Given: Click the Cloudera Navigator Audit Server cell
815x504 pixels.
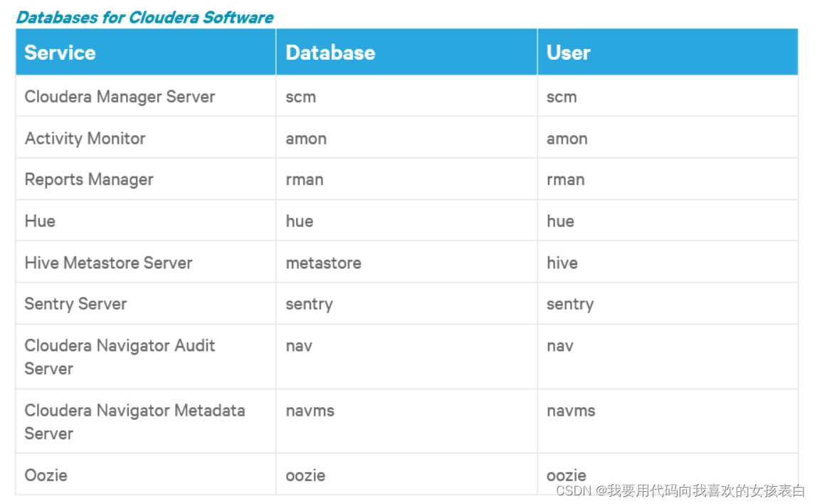Looking at the screenshot, I should click(x=120, y=357).
